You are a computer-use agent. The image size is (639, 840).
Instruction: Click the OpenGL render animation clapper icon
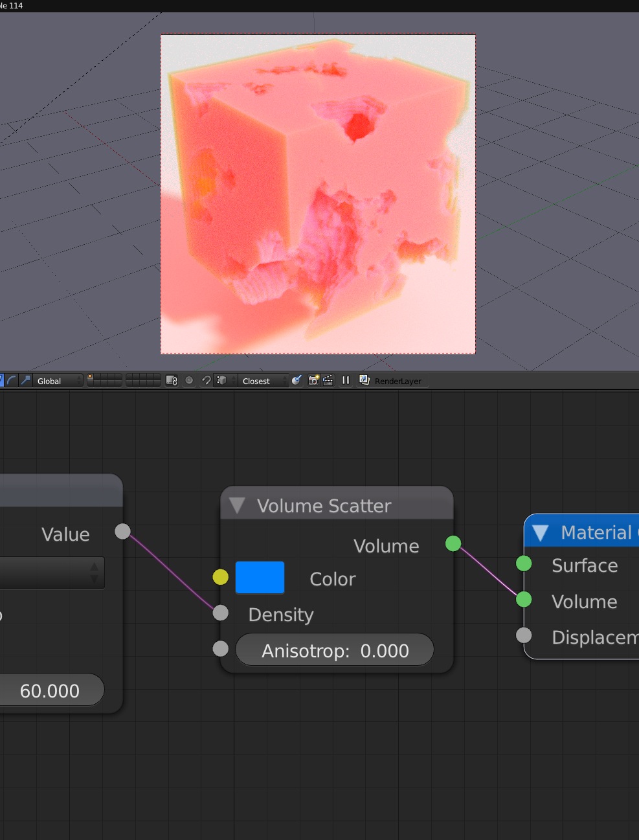(328, 381)
